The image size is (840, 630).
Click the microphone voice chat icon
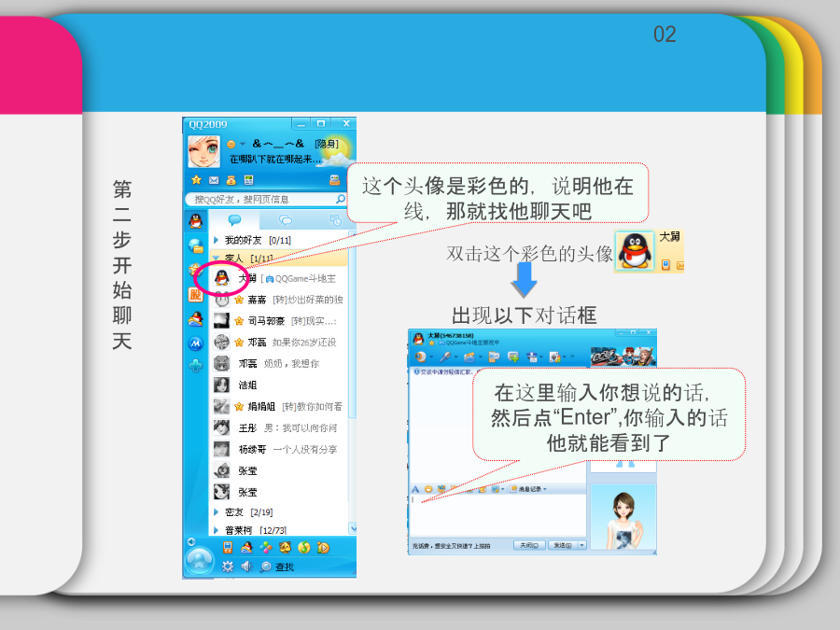coord(446,357)
